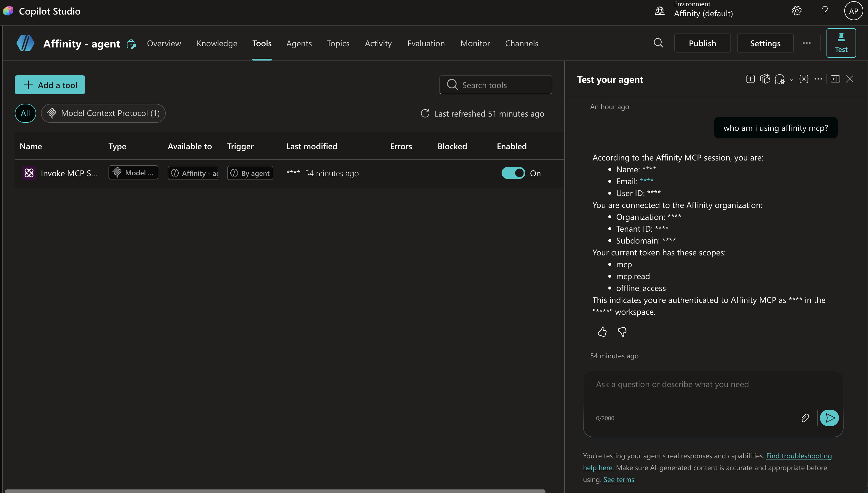Open the Topics tab
Viewport: 868px width, 493px height.
point(338,43)
